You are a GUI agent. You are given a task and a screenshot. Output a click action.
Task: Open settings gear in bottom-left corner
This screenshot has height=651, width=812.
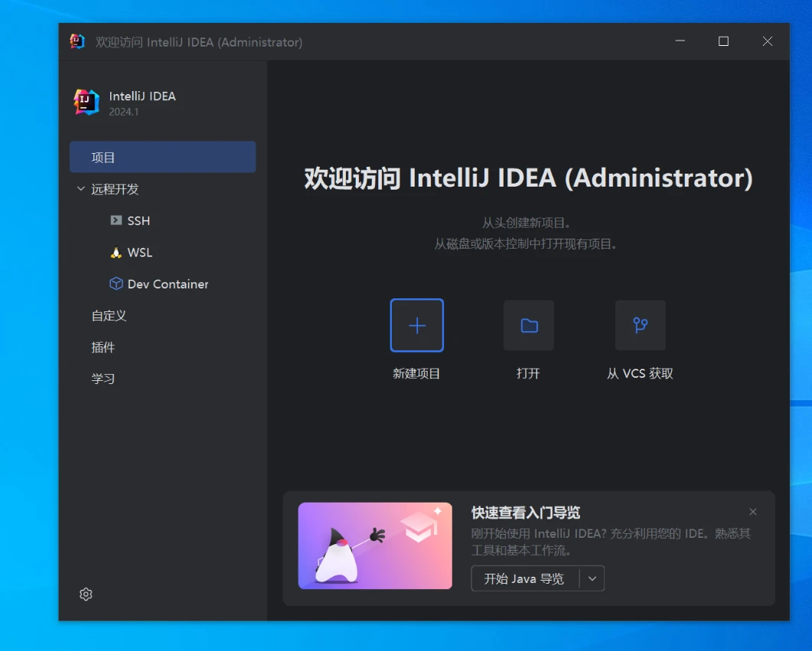click(86, 594)
